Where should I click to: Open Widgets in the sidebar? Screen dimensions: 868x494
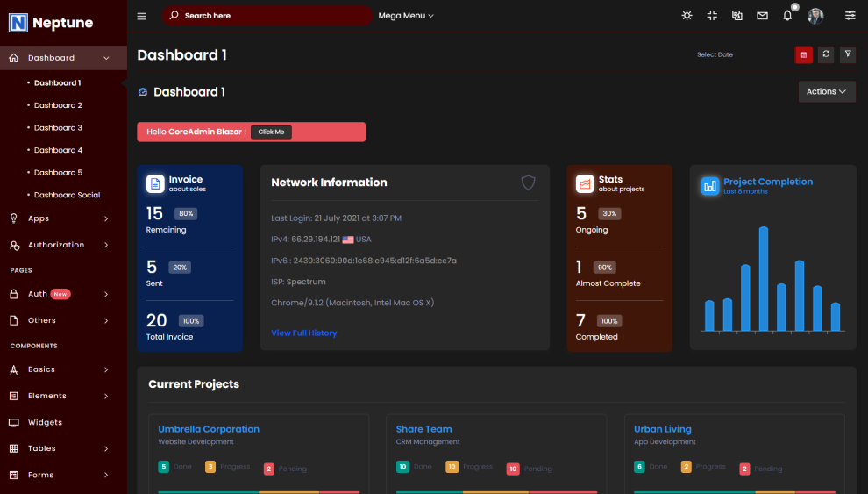45,422
